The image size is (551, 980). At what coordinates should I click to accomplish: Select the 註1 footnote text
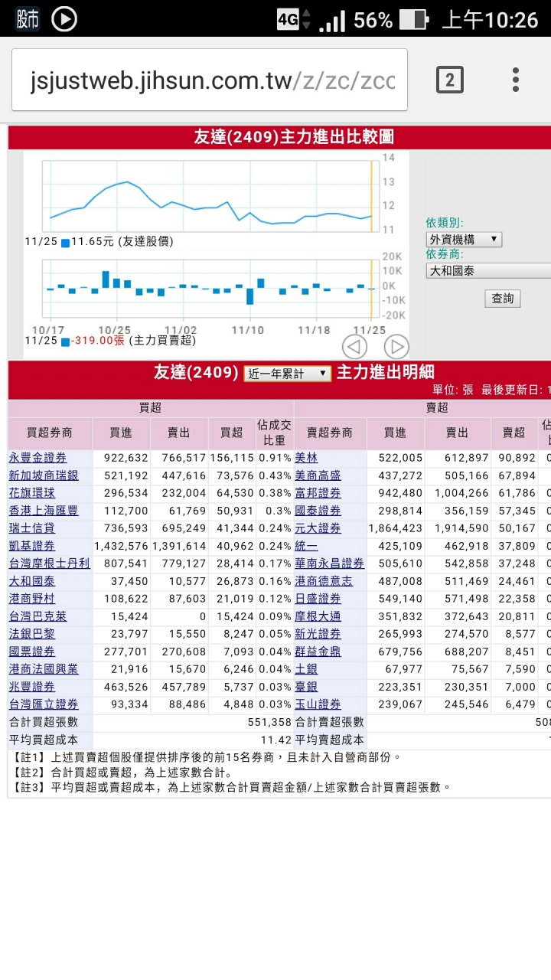coord(207,757)
